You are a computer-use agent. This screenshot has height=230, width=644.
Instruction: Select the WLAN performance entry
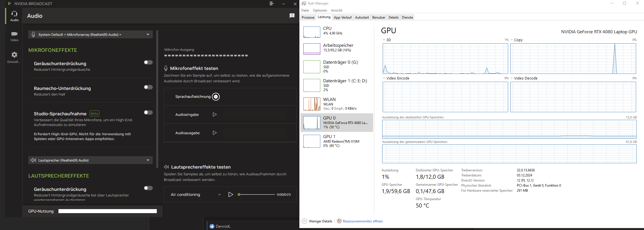(x=337, y=104)
